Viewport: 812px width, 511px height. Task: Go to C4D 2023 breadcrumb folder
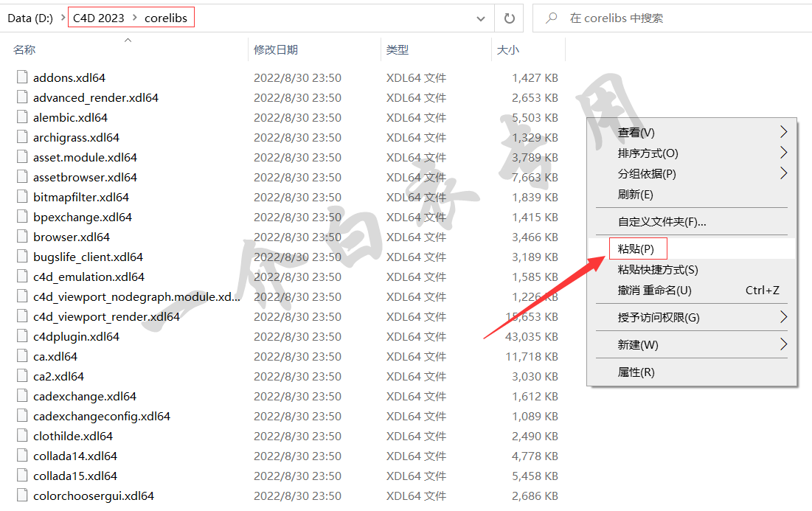(x=98, y=18)
